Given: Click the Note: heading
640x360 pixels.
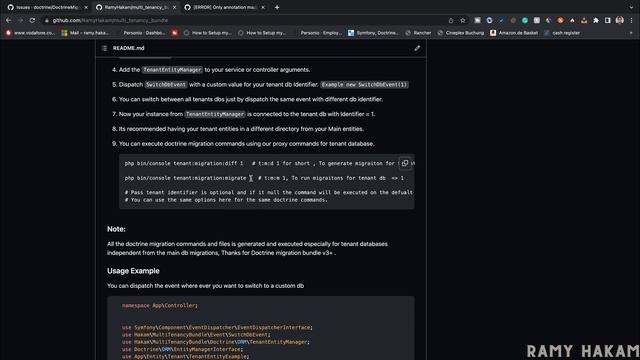Looking at the screenshot, I should (x=116, y=229).
